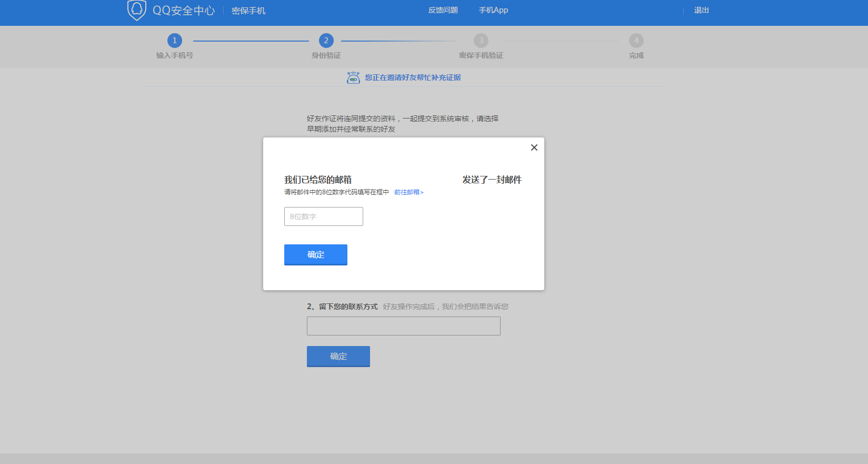Click the hint 好友操作完成后，我们会把结果告诉您
The image size is (868, 464).
pyautogui.click(x=446, y=307)
